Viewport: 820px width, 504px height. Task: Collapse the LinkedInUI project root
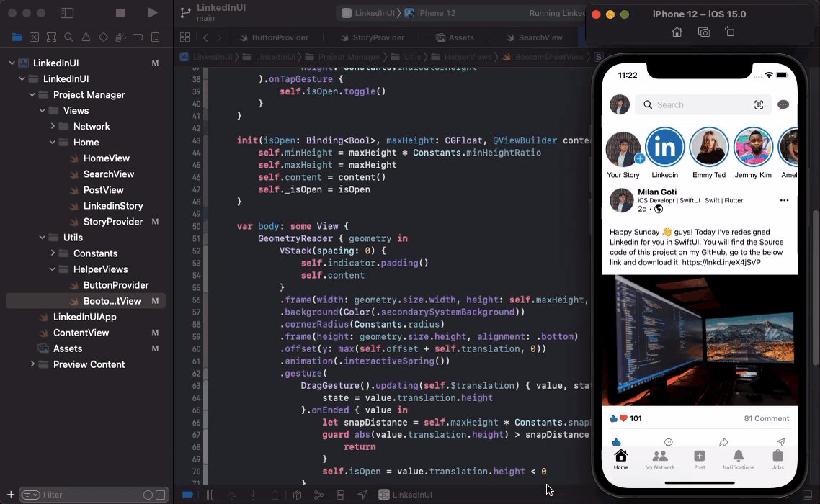coord(12,63)
